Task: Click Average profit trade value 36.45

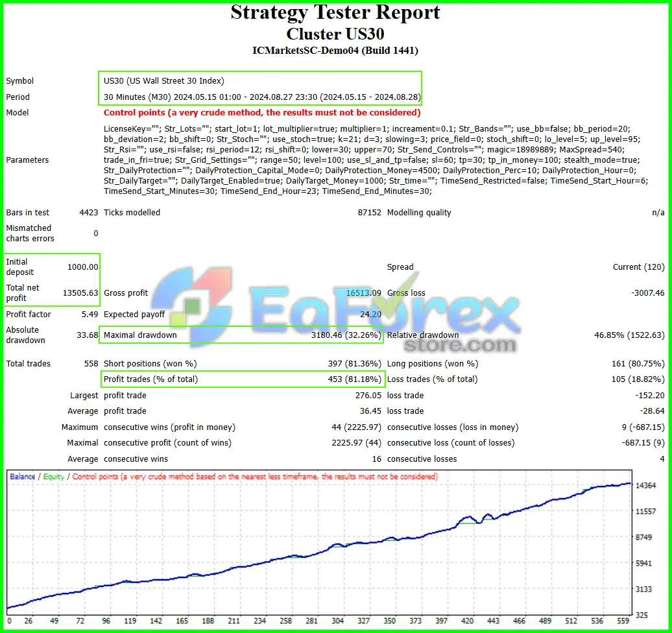Action: click(371, 411)
